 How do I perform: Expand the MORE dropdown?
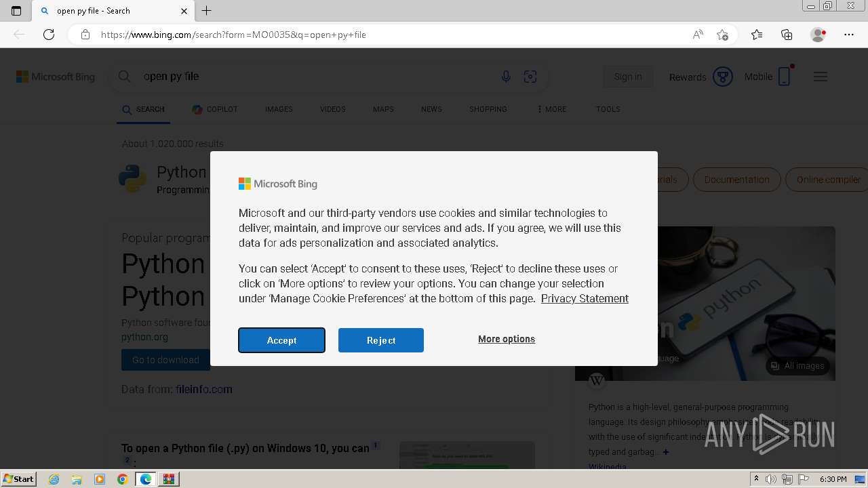551,109
